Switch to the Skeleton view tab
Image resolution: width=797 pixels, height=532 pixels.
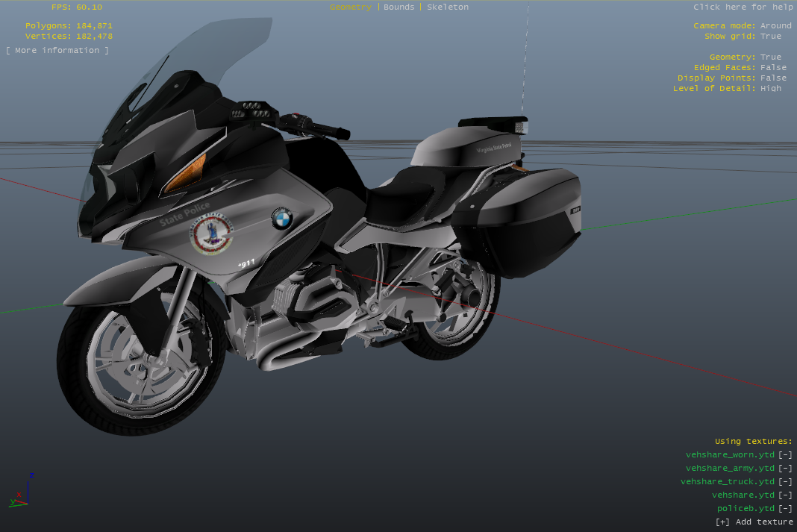point(448,7)
